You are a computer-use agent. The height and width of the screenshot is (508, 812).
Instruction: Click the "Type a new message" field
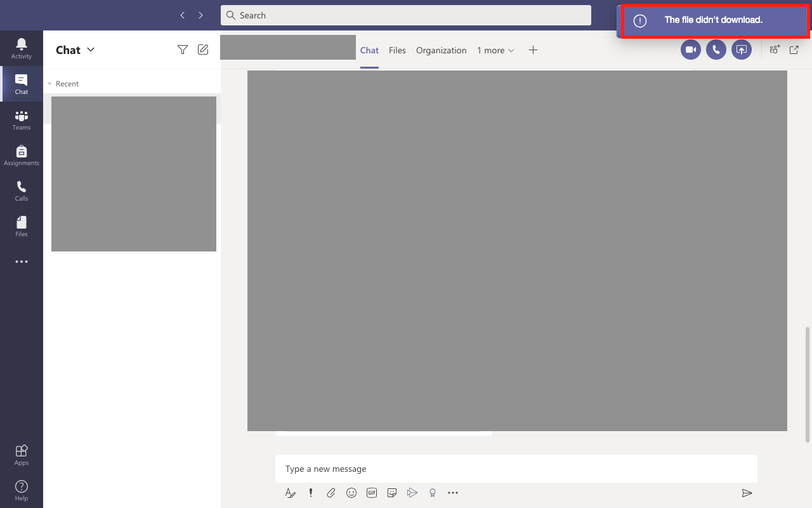tap(516, 469)
